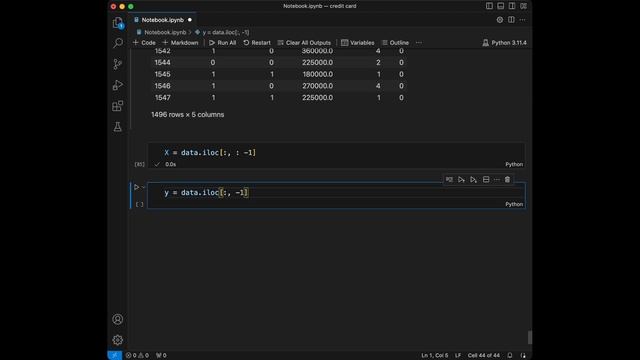Select the 270000.0 value in row 1546
Screen dimensions: 640x360
[317, 86]
